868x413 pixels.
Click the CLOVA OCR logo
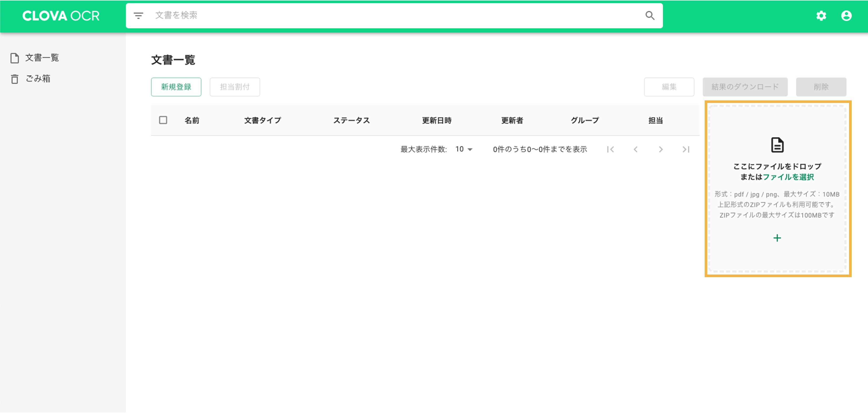pos(61,16)
